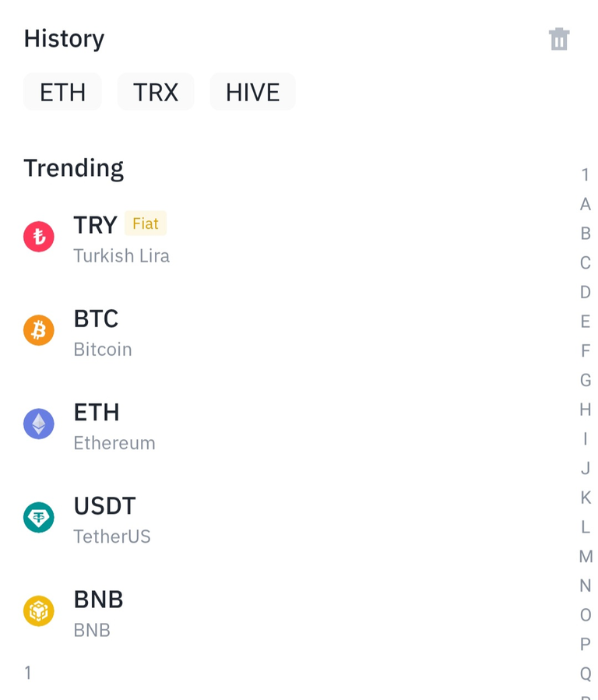Jump to letter Q in index
Viewport: 598px width, 700px height.
point(586,674)
